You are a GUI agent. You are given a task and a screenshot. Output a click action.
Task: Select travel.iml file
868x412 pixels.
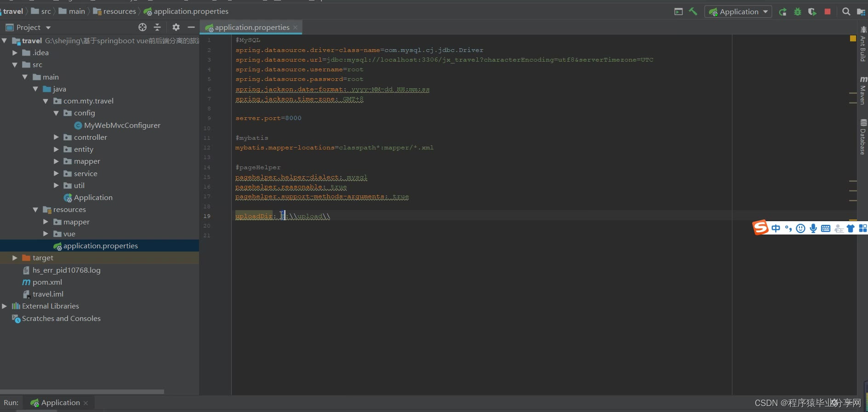point(43,294)
